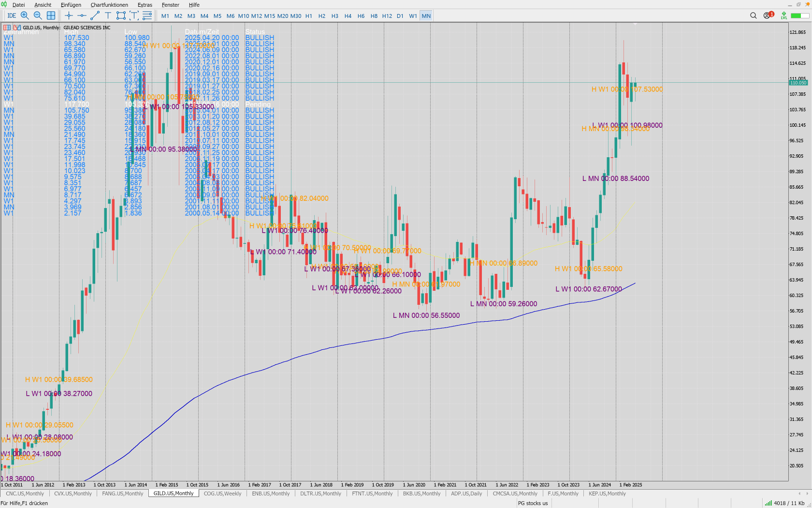Click the connection progress bar indicator
The image size is (812, 508).
800,16
